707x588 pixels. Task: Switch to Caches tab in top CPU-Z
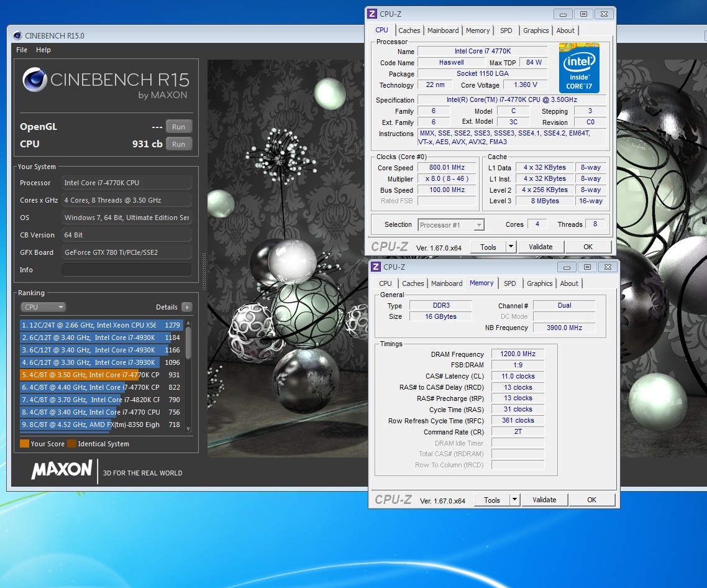409,30
